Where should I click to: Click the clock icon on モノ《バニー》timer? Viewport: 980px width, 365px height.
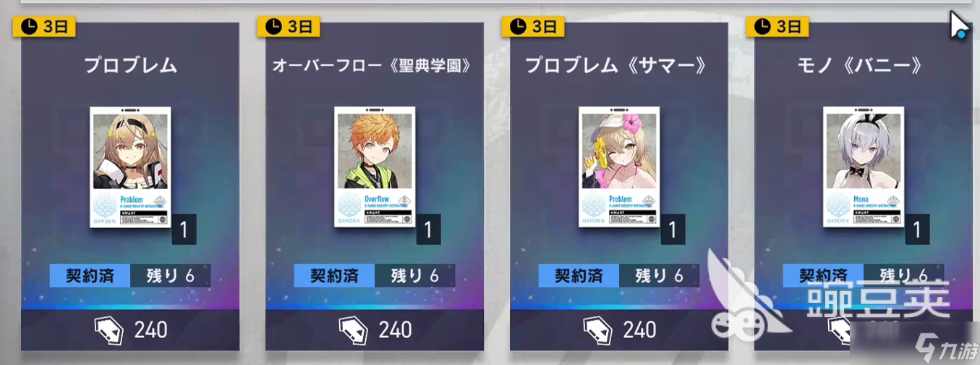pos(763,28)
